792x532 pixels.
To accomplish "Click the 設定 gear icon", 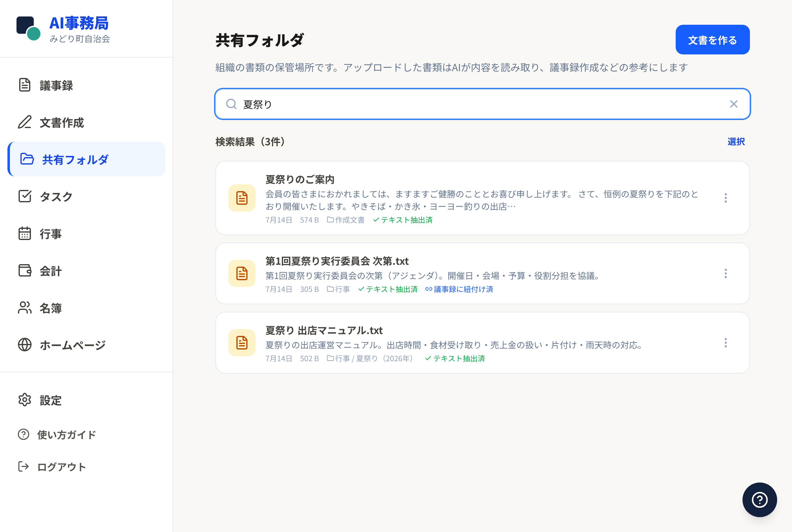I will click(24, 400).
